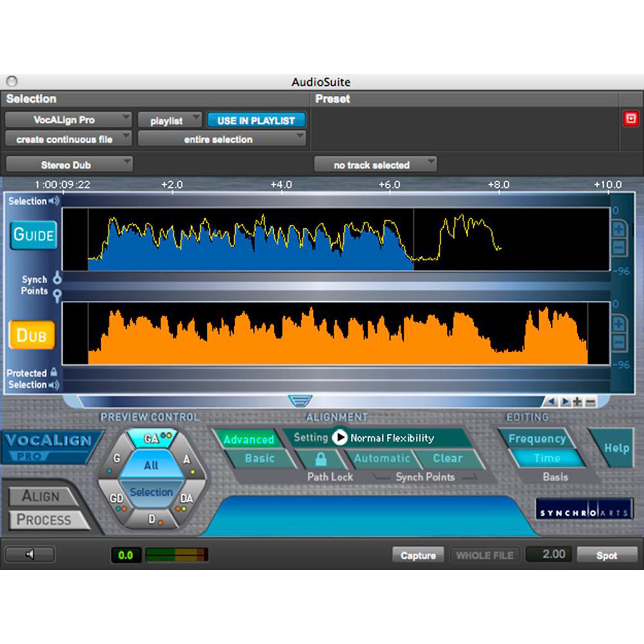Select the Guide track icon
Image resolution: width=644 pixels, height=644 pixels.
tap(33, 235)
